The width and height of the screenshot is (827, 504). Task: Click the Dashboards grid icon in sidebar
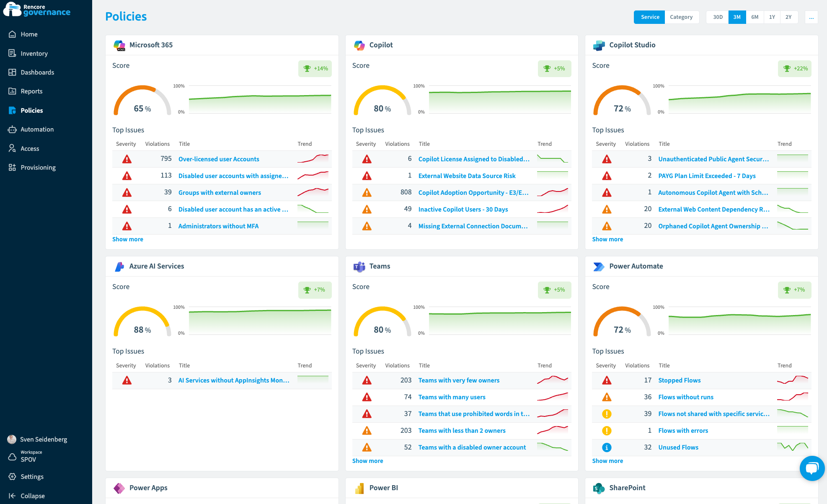[x=13, y=72]
